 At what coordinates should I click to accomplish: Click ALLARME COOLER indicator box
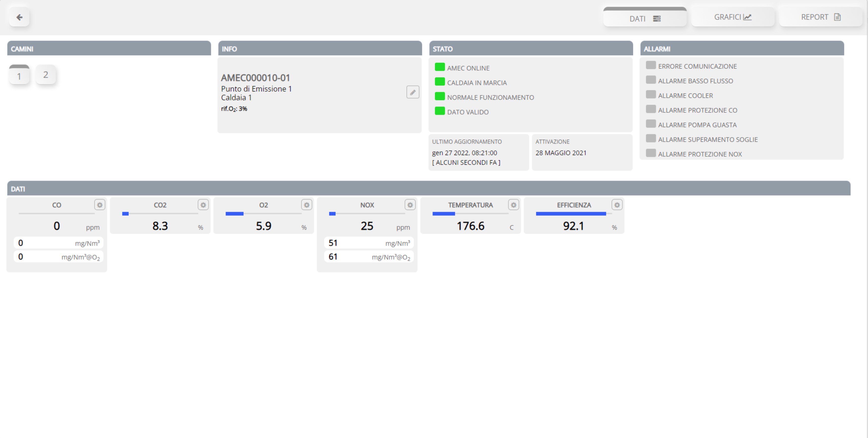(x=651, y=94)
